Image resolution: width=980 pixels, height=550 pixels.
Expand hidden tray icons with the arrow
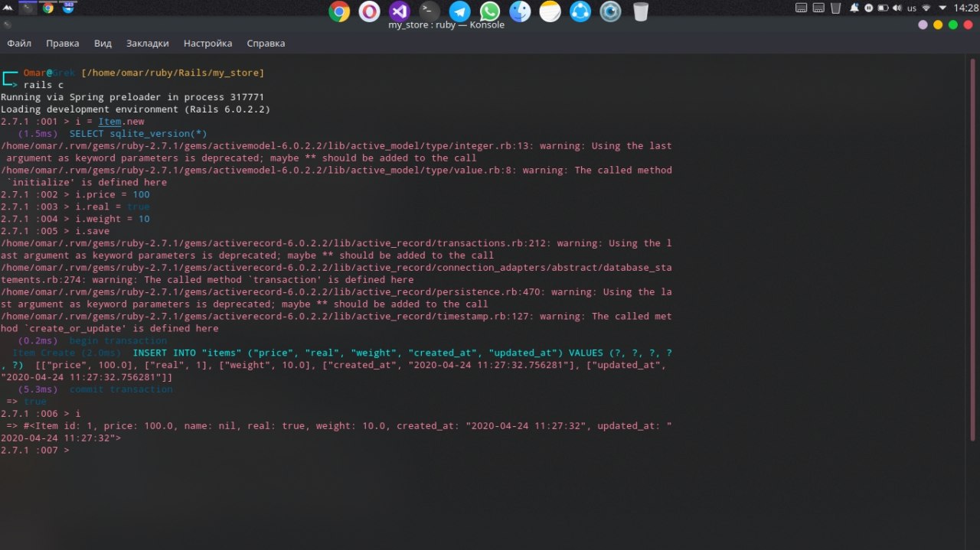point(942,8)
